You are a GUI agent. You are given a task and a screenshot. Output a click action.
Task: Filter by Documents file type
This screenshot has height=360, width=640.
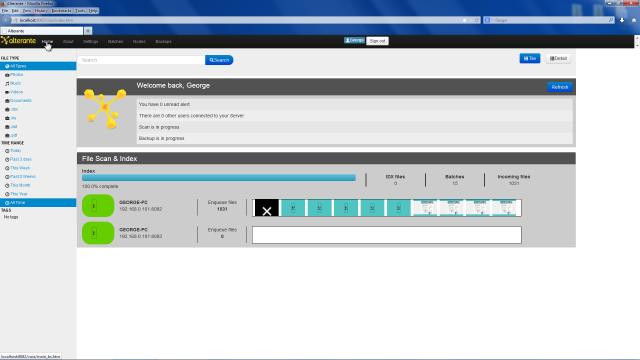[x=21, y=100]
